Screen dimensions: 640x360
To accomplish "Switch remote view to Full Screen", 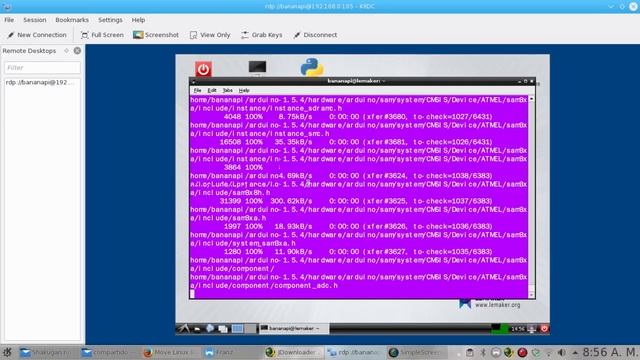I will coord(102,35).
